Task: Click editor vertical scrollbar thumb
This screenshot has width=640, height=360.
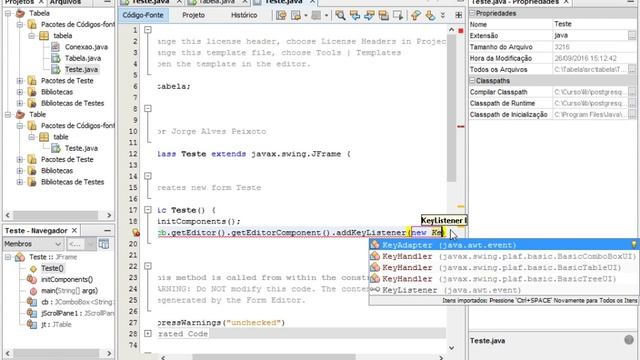Action: [451, 108]
